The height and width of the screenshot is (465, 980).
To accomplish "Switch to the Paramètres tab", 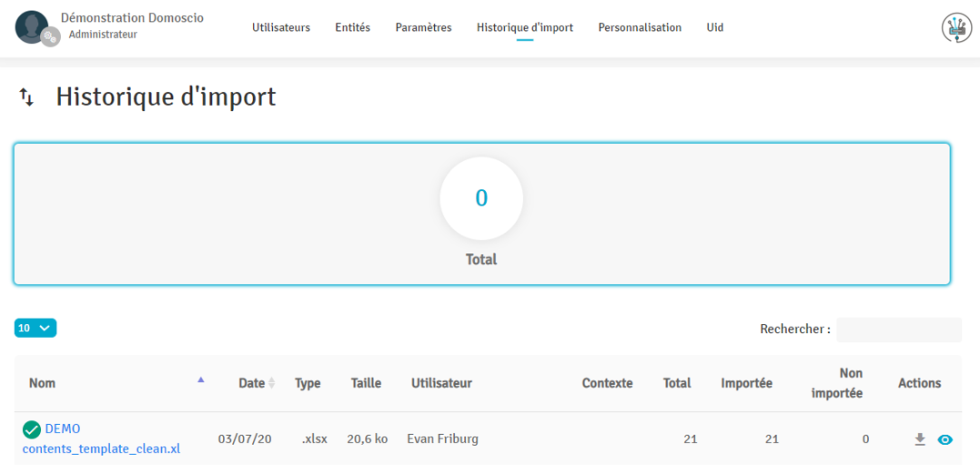I will 423,27.
